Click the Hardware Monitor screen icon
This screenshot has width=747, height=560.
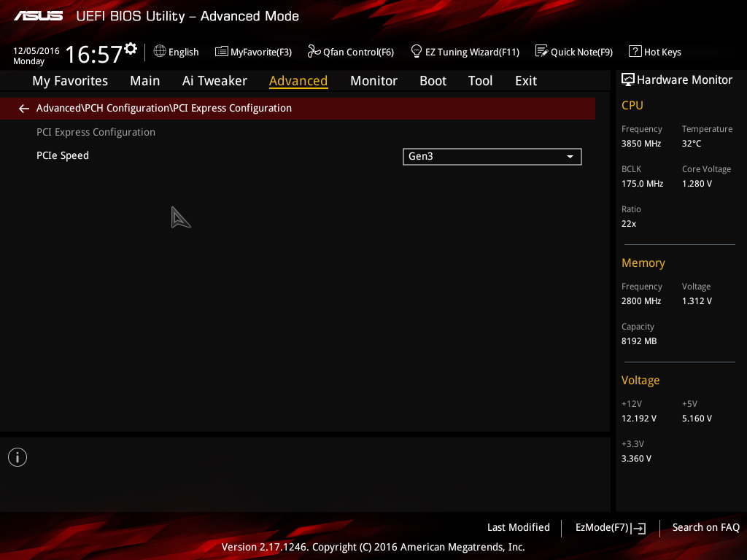coord(628,79)
